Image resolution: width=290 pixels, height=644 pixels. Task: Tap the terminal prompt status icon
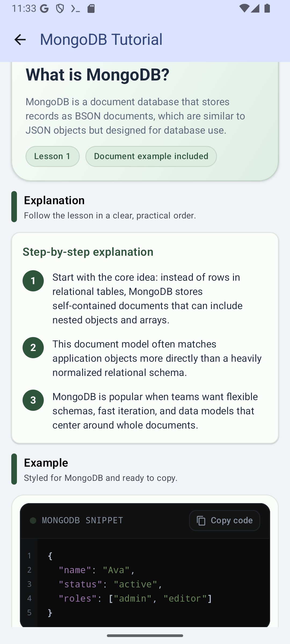(75, 9)
